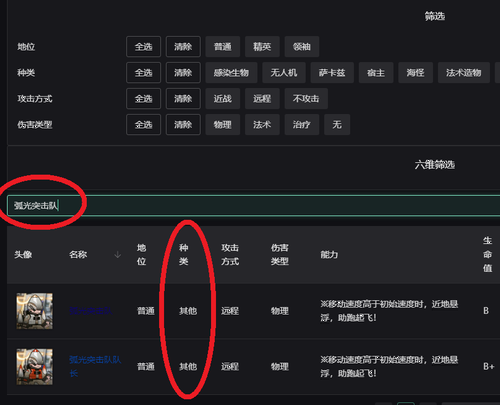
Task: Clear the 伤害类型 filter selection
Action: point(183,125)
